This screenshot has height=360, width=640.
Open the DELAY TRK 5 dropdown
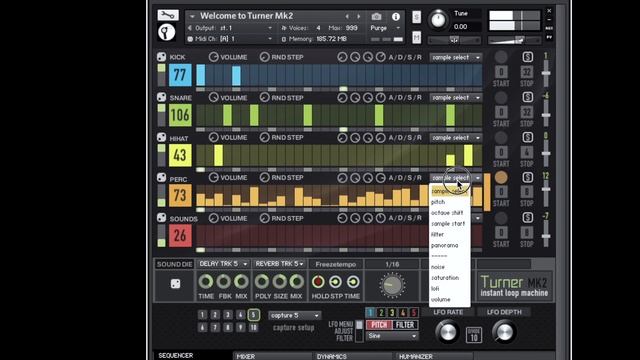(223, 264)
